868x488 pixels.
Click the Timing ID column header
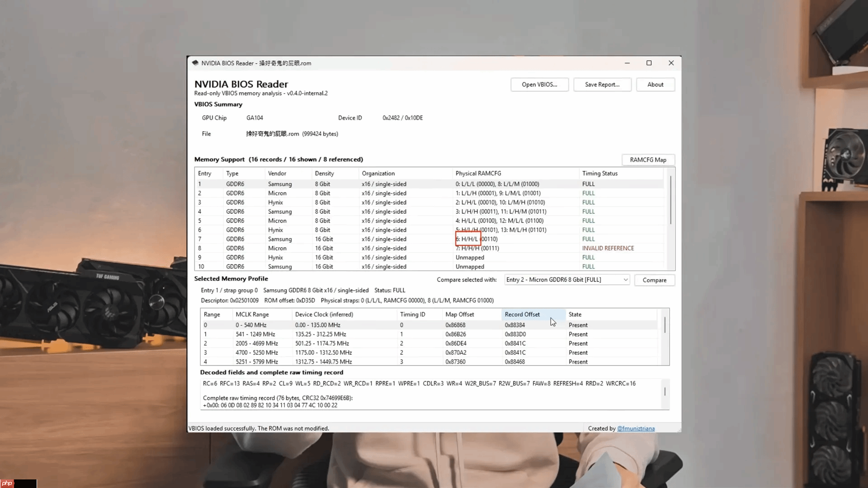pos(420,314)
